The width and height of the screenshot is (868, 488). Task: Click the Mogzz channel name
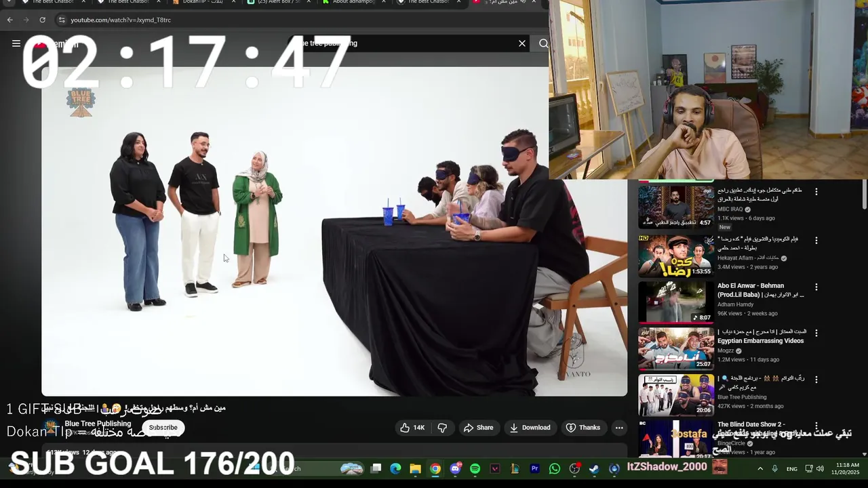[x=726, y=350]
